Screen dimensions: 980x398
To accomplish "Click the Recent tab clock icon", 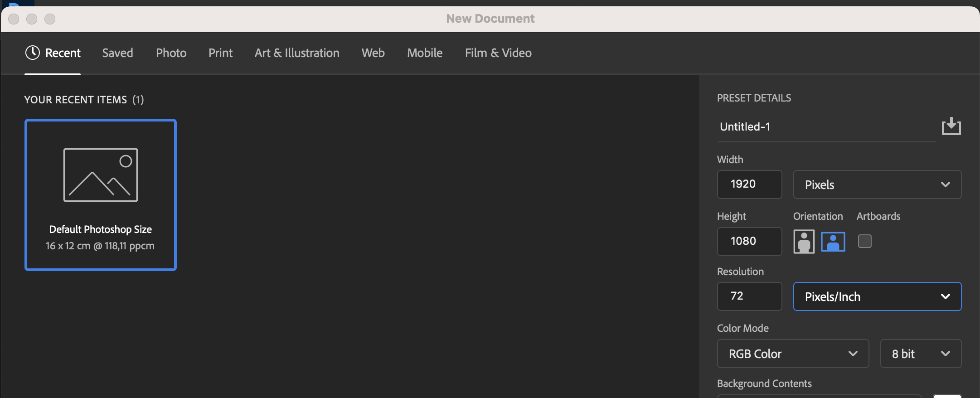I will coord(33,53).
